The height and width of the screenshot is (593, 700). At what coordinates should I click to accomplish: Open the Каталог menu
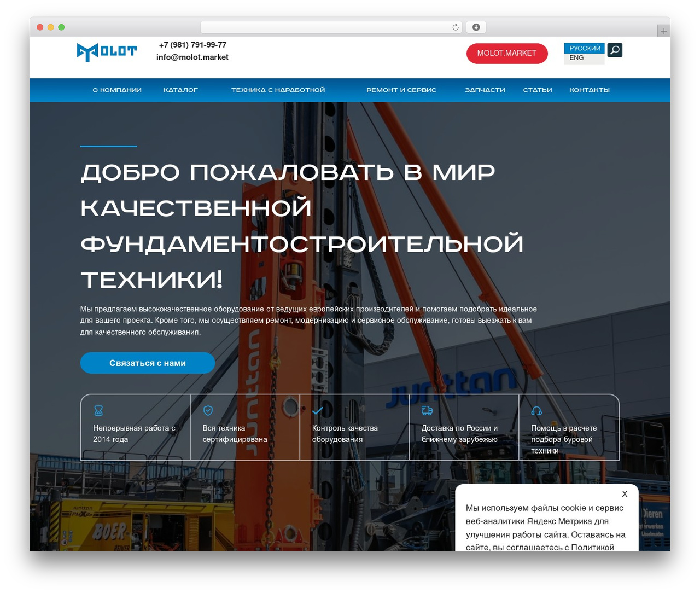[x=180, y=90]
